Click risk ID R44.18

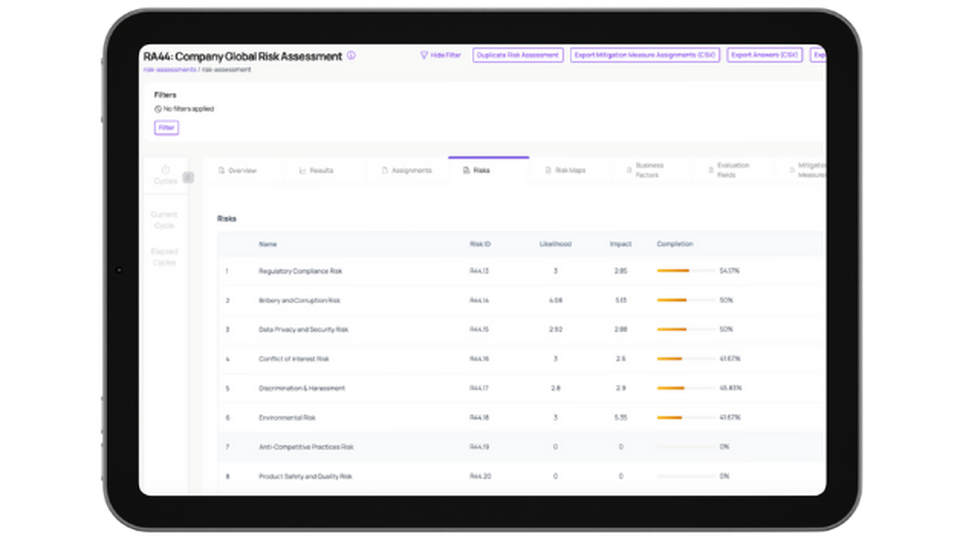coord(479,418)
